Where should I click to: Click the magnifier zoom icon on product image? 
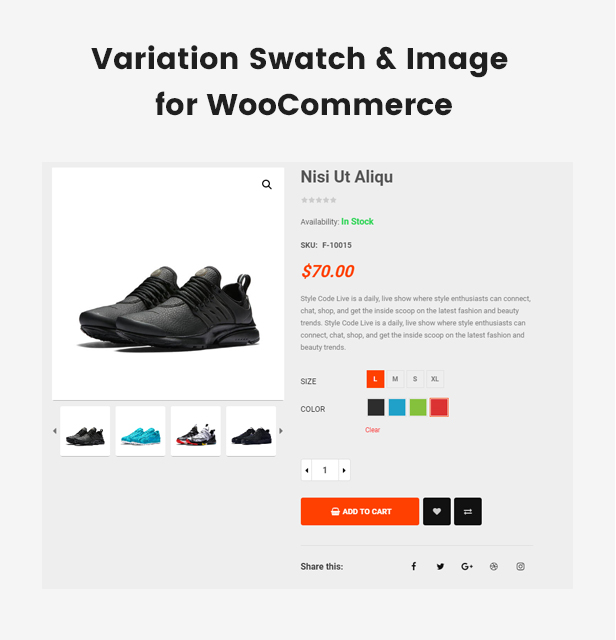pos(267,185)
